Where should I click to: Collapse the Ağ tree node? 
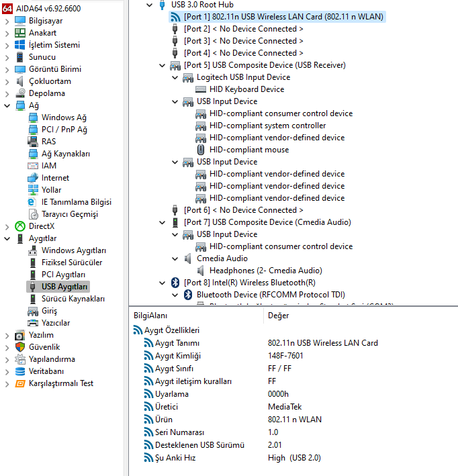pyautogui.click(x=7, y=105)
